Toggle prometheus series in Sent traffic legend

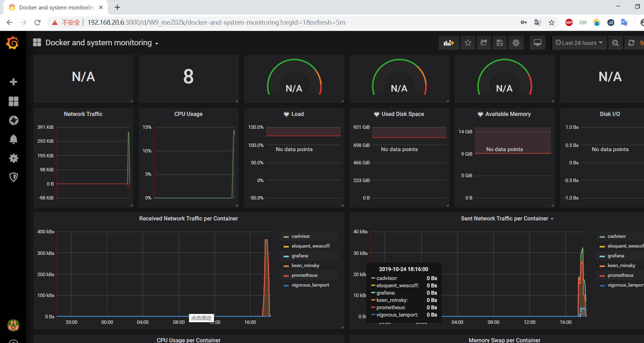[x=620, y=275]
